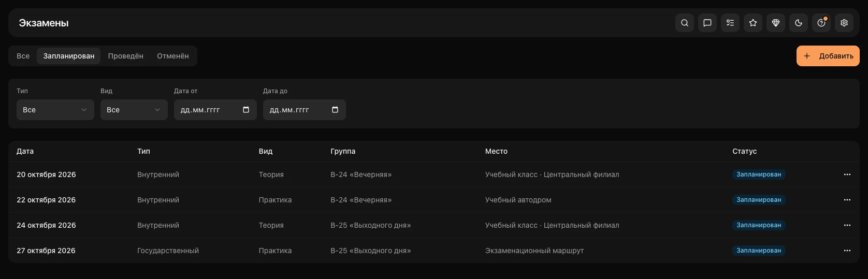Select the Запланирован tab

click(69, 56)
